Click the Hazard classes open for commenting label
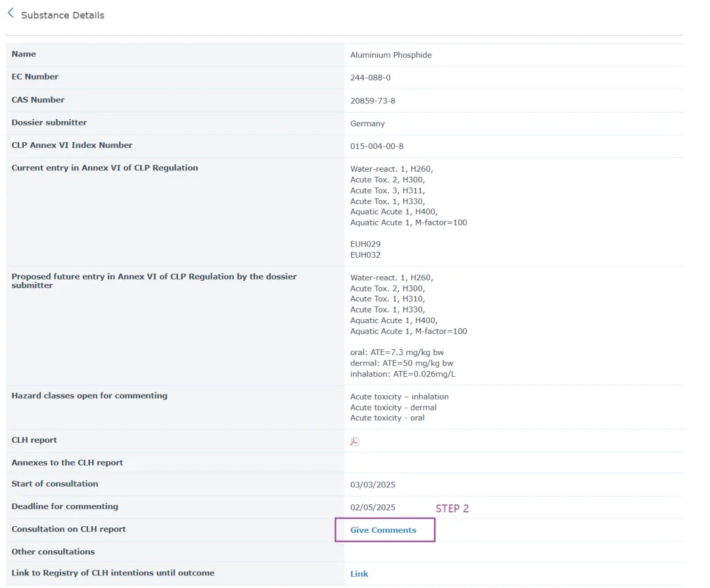The height and width of the screenshot is (588, 710). 89,396
